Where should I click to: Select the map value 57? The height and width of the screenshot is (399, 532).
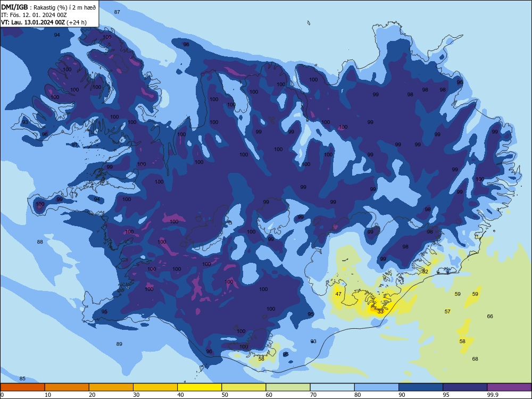pos(447,311)
